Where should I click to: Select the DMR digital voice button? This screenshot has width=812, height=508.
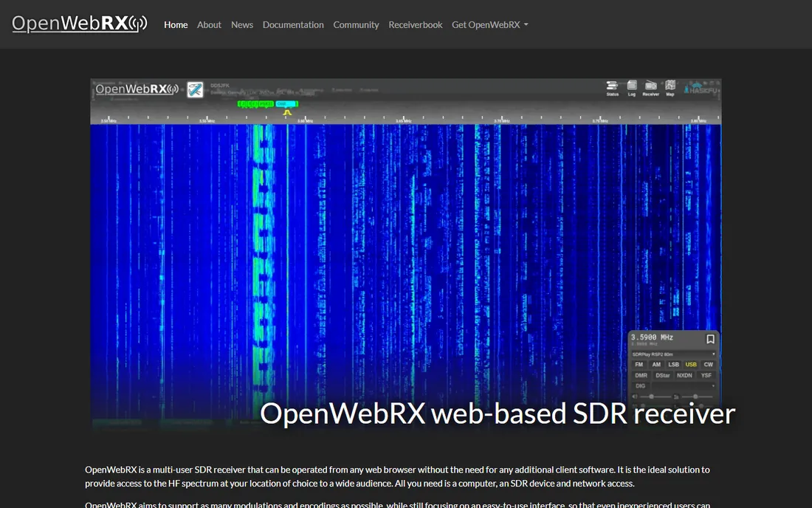click(x=641, y=375)
